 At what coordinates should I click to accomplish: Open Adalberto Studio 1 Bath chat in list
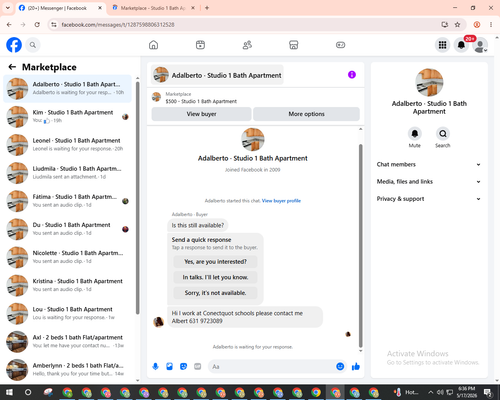[x=67, y=89]
